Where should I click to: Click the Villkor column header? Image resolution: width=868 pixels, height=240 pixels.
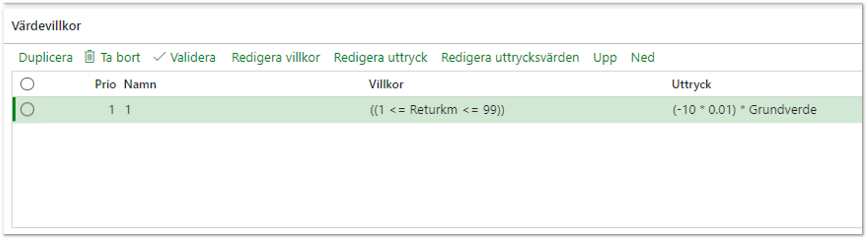(x=386, y=85)
